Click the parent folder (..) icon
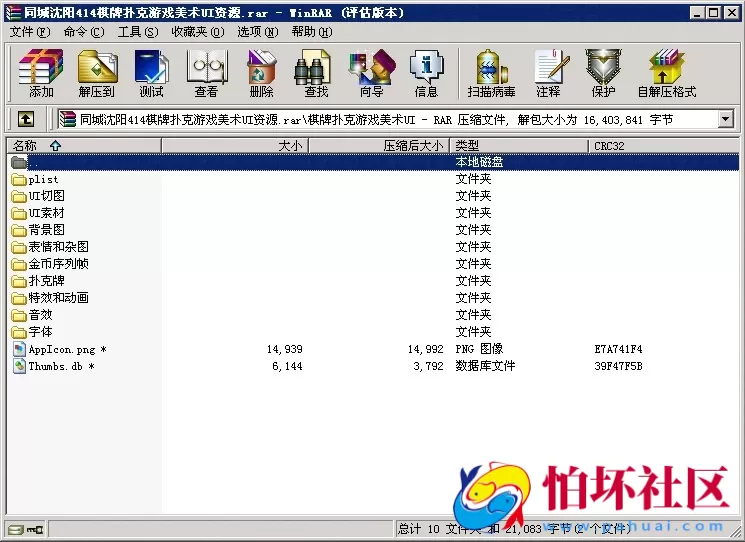The height and width of the screenshot is (542, 745). 19,162
